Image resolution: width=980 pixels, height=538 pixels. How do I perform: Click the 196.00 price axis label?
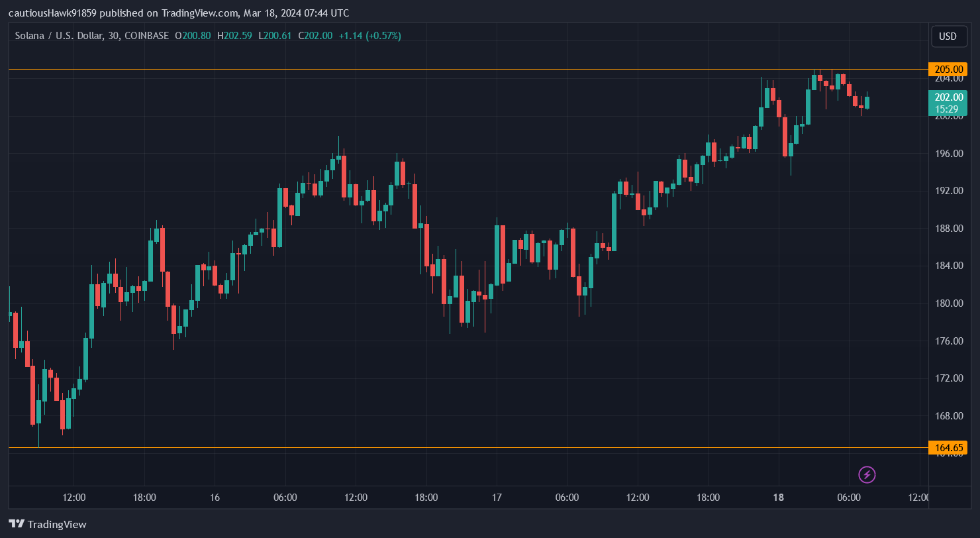pos(948,154)
